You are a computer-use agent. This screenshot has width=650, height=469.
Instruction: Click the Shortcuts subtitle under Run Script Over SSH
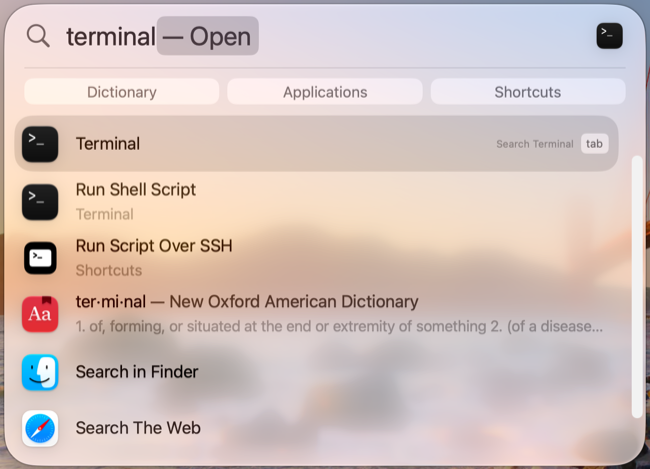click(x=109, y=270)
